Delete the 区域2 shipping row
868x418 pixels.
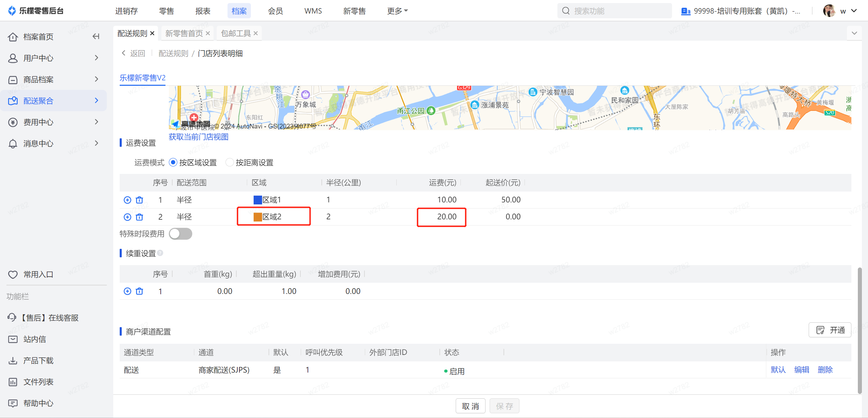coord(139,217)
